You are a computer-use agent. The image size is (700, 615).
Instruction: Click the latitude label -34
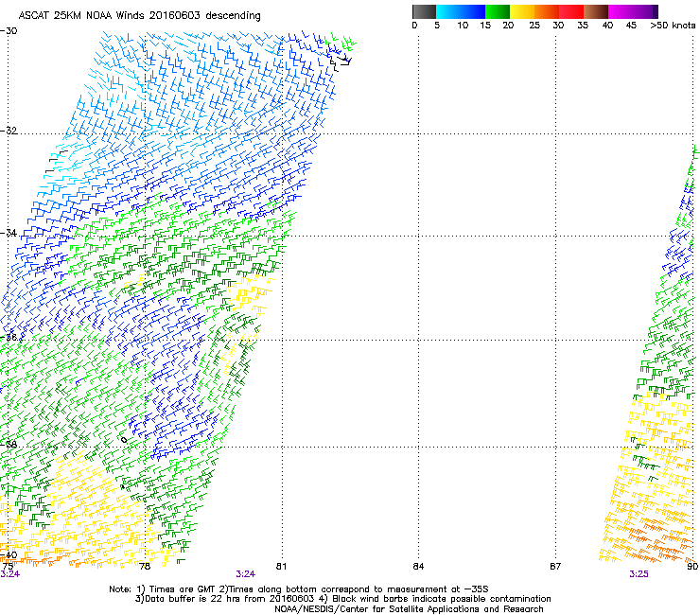click(9, 233)
